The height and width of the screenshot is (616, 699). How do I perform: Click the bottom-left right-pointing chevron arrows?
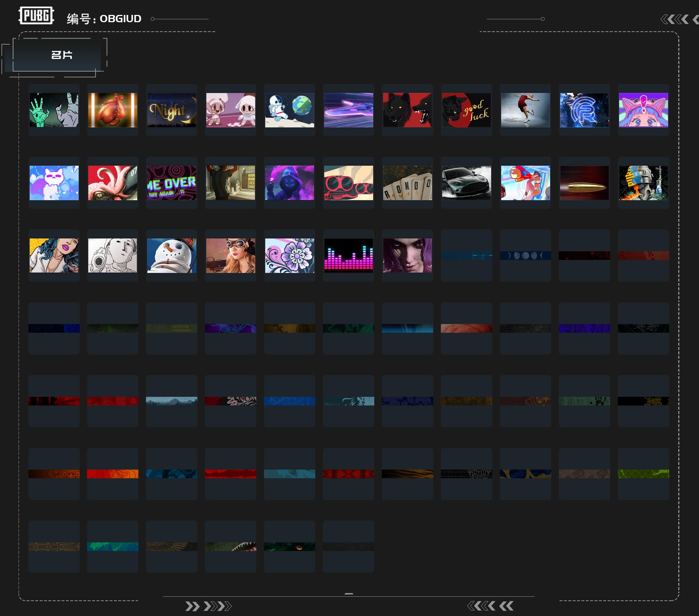point(208,606)
